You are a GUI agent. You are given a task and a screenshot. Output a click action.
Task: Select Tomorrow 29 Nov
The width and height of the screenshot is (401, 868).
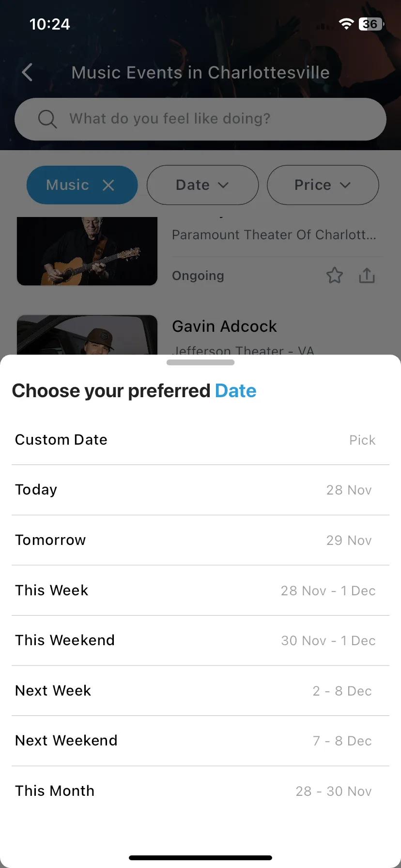(200, 540)
